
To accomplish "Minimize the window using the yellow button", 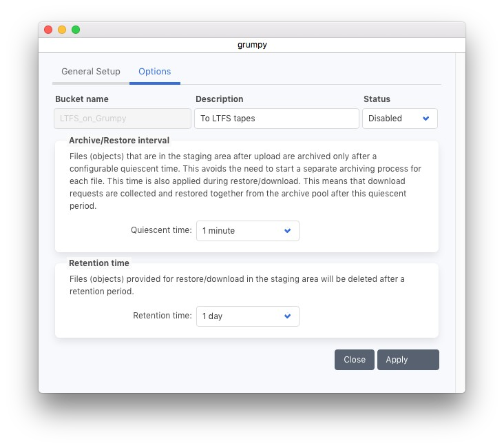I will tap(62, 30).
